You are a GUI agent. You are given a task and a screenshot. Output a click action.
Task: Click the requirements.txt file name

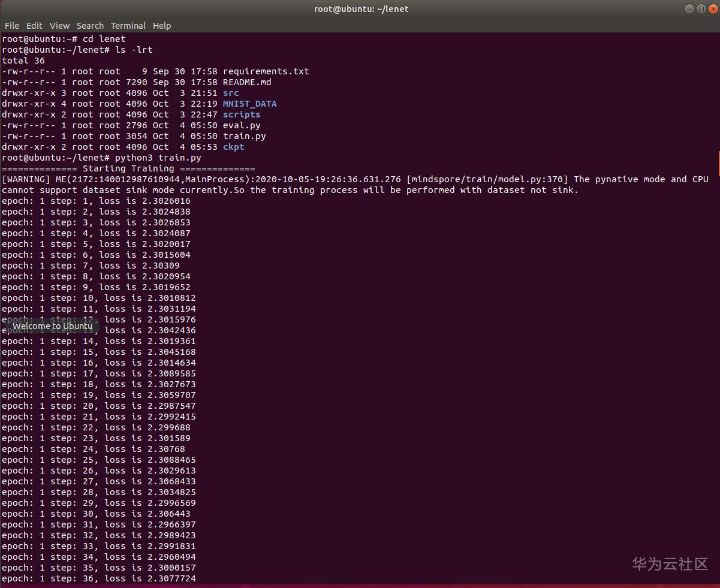click(x=266, y=71)
